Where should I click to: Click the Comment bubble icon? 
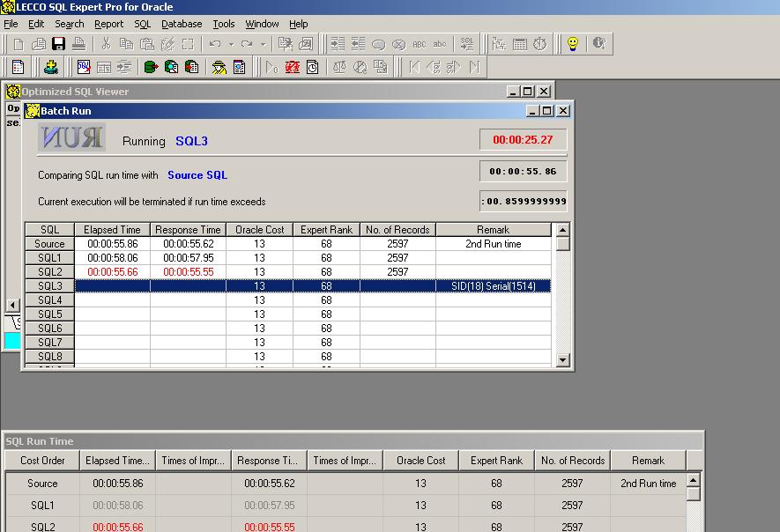379,44
